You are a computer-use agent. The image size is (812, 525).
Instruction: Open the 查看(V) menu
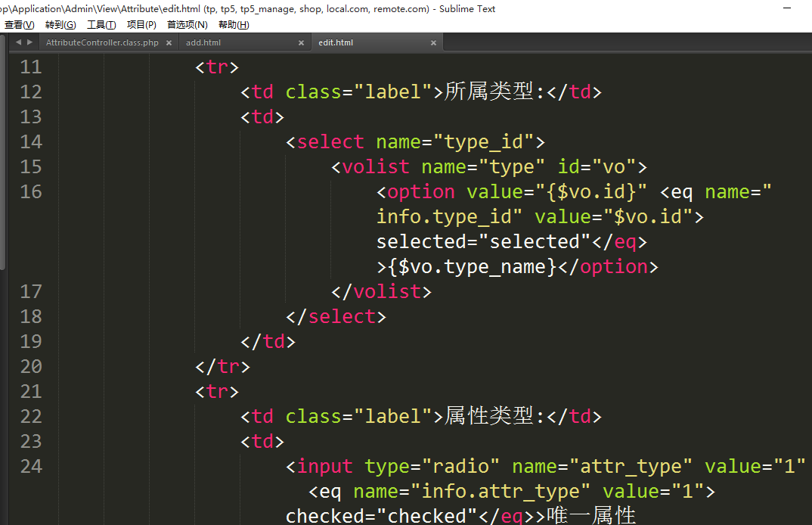coord(19,25)
